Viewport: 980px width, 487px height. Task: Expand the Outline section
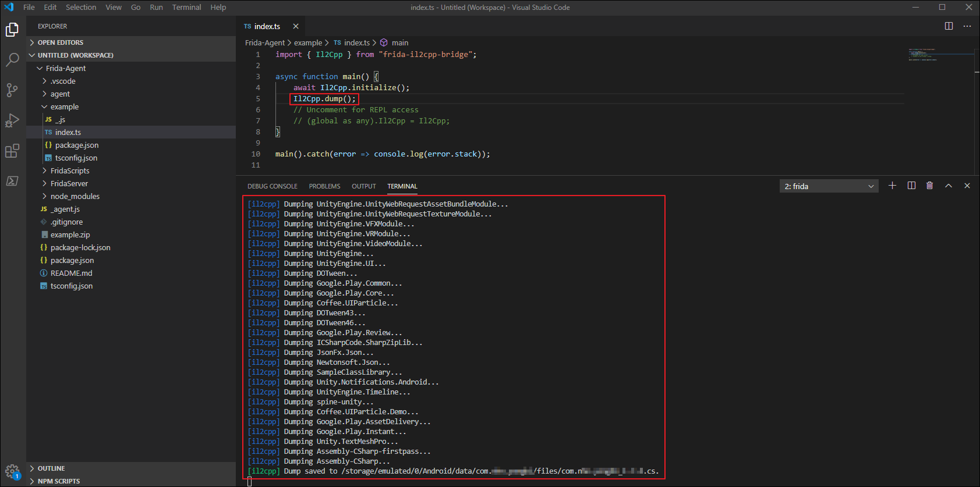click(131, 468)
